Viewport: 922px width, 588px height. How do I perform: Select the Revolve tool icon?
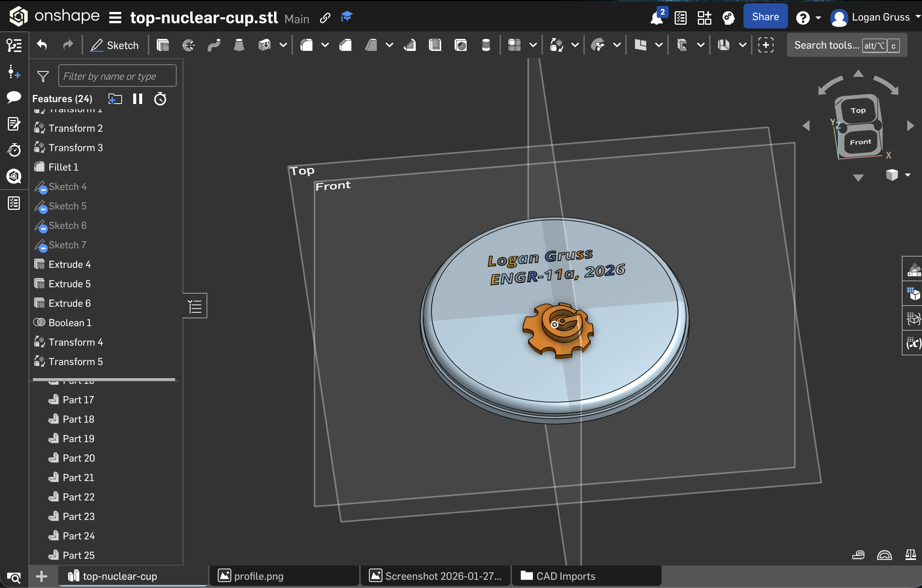[x=188, y=45]
